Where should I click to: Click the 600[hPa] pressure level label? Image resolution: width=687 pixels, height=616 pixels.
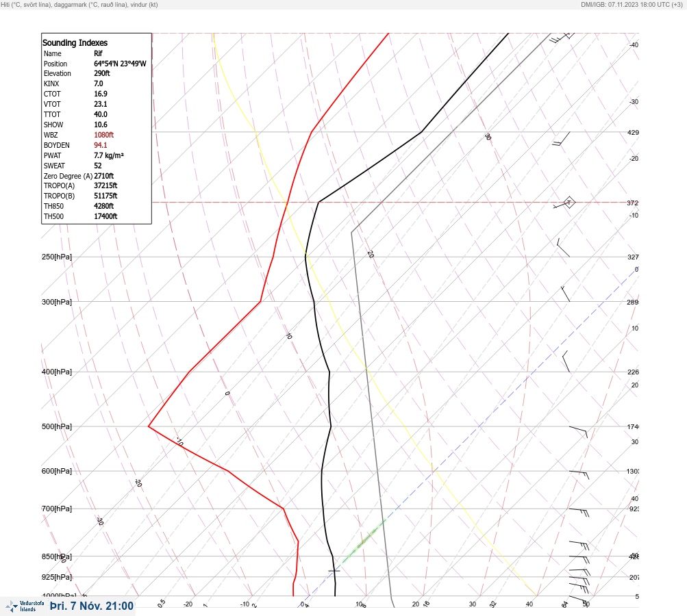pos(57,471)
